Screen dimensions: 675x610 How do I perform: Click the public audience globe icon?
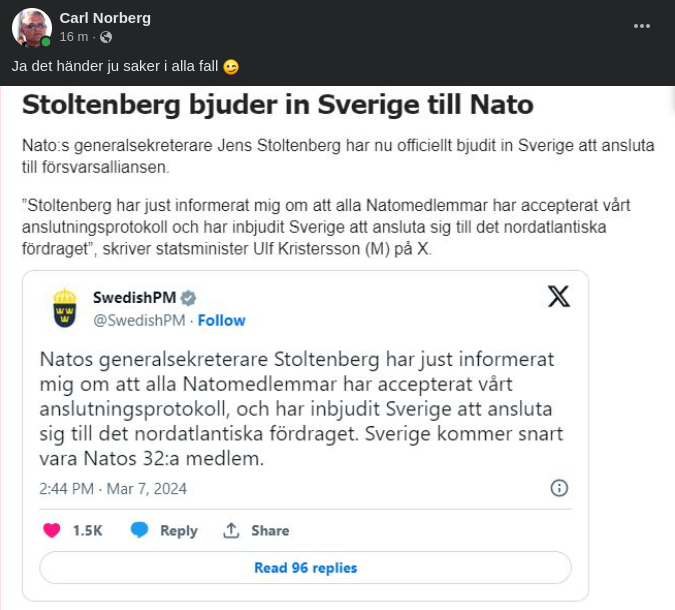click(106, 37)
